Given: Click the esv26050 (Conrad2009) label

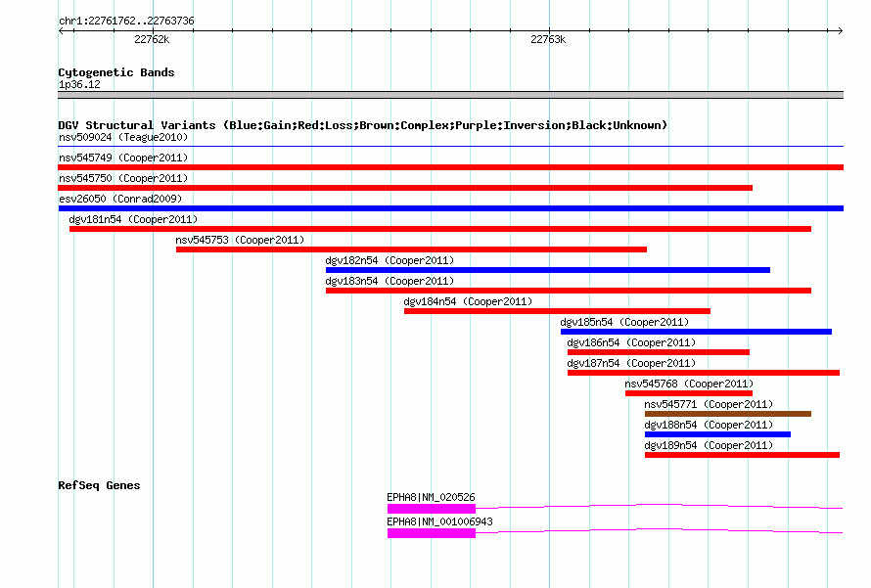Looking at the screenshot, I should point(120,199).
